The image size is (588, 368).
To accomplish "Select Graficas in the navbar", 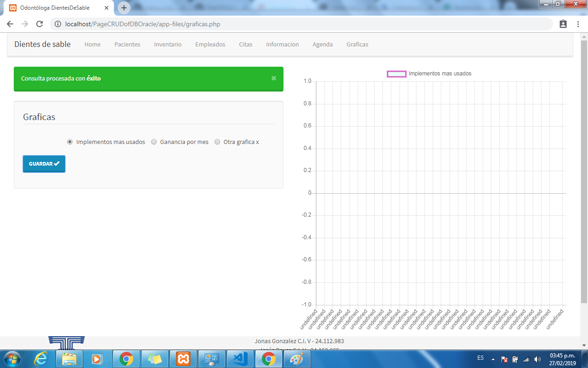I will 357,45.
